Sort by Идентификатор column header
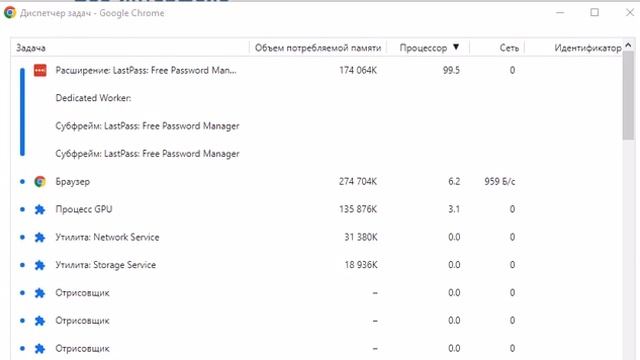 [x=574, y=48]
